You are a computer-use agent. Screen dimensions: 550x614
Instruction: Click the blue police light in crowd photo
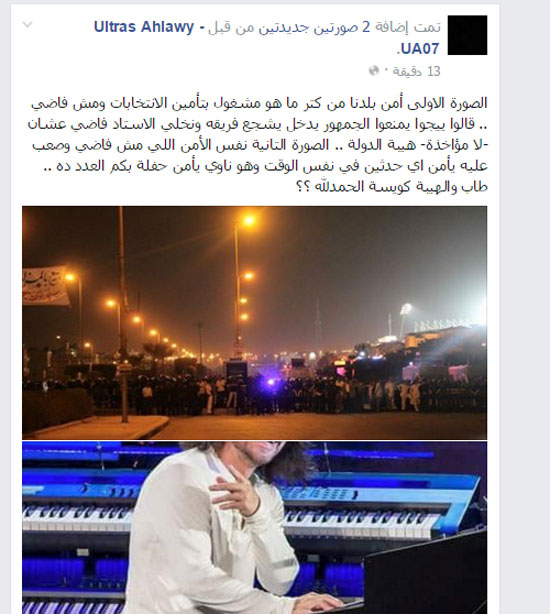click(270, 381)
